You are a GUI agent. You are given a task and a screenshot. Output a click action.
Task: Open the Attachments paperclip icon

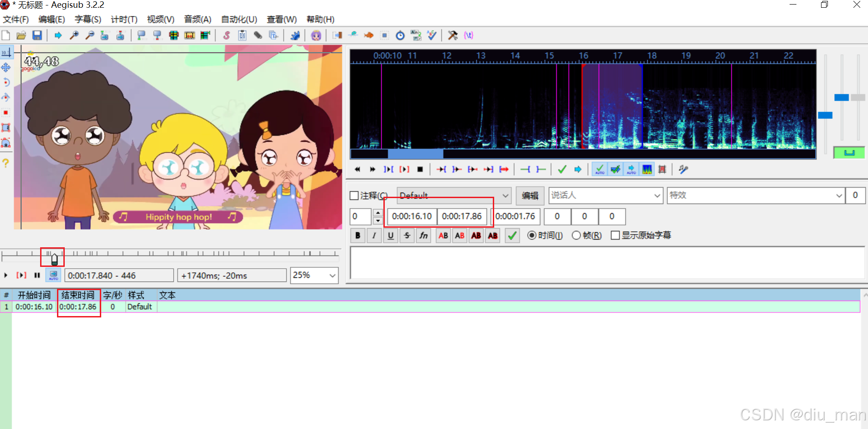point(258,36)
